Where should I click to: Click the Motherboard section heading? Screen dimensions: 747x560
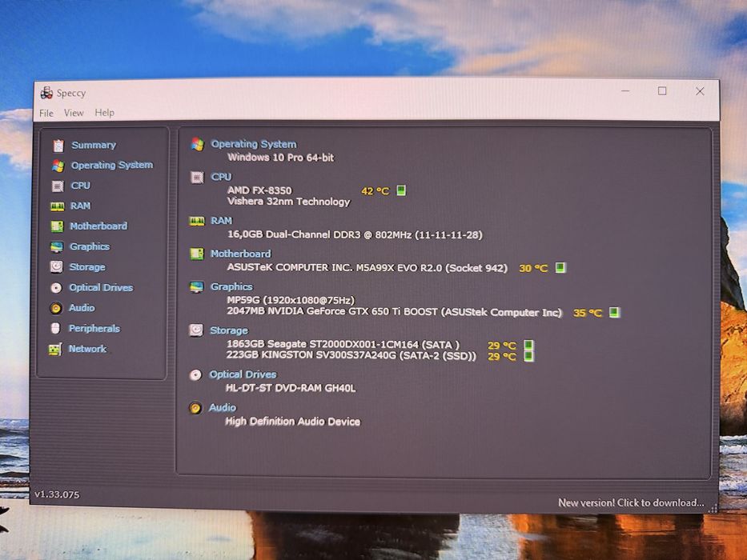240,254
